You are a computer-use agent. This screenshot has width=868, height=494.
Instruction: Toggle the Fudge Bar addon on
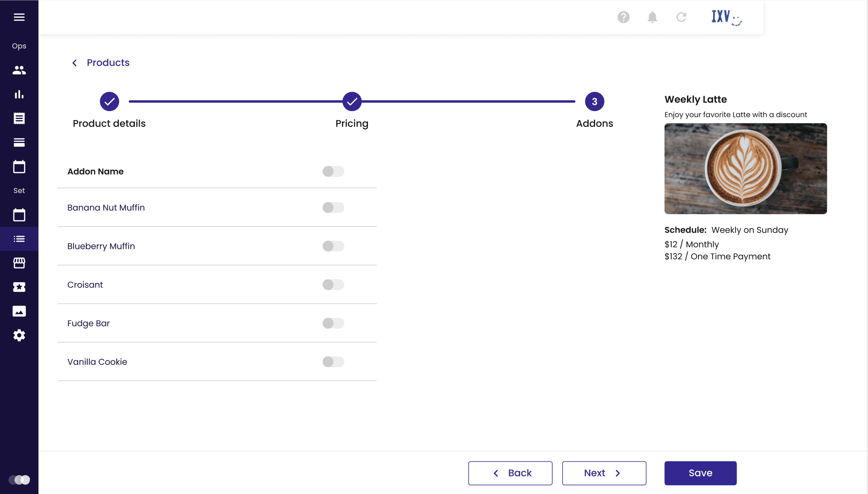[x=333, y=323]
